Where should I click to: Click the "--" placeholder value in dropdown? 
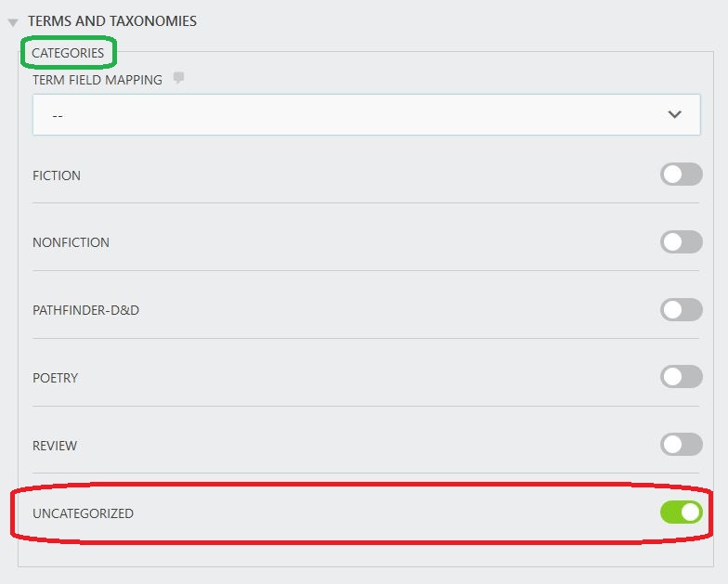point(58,116)
